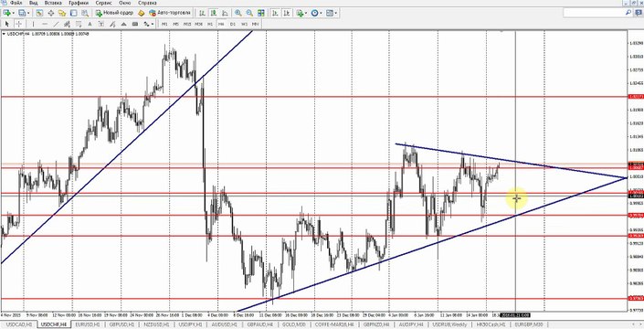Switch to line chart type
This screenshot has width=644, height=329.
(x=224, y=13)
